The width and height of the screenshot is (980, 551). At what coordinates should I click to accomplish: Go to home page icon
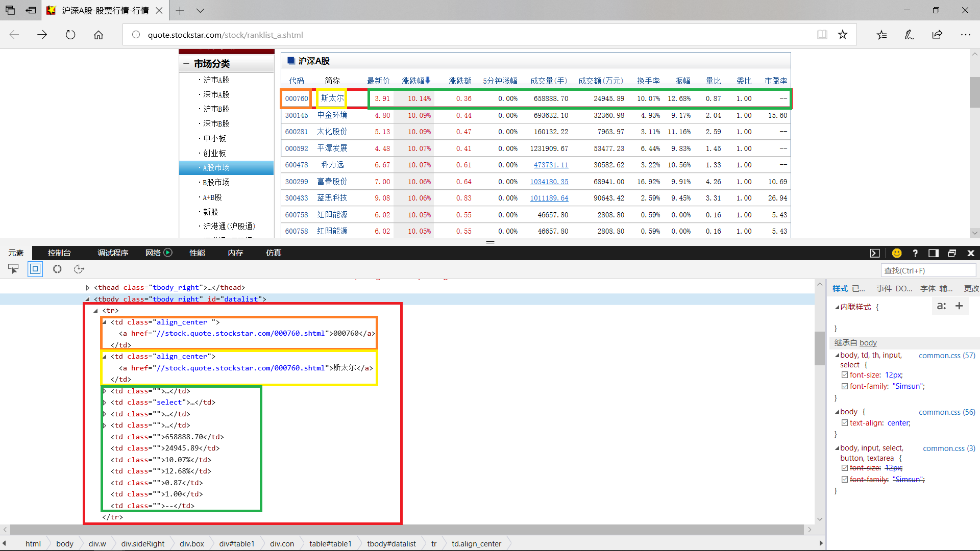click(99, 35)
